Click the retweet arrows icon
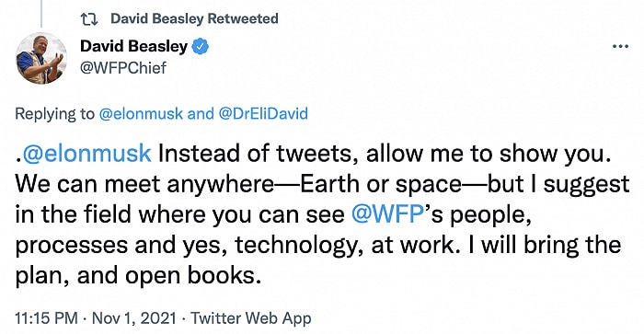 point(89,19)
